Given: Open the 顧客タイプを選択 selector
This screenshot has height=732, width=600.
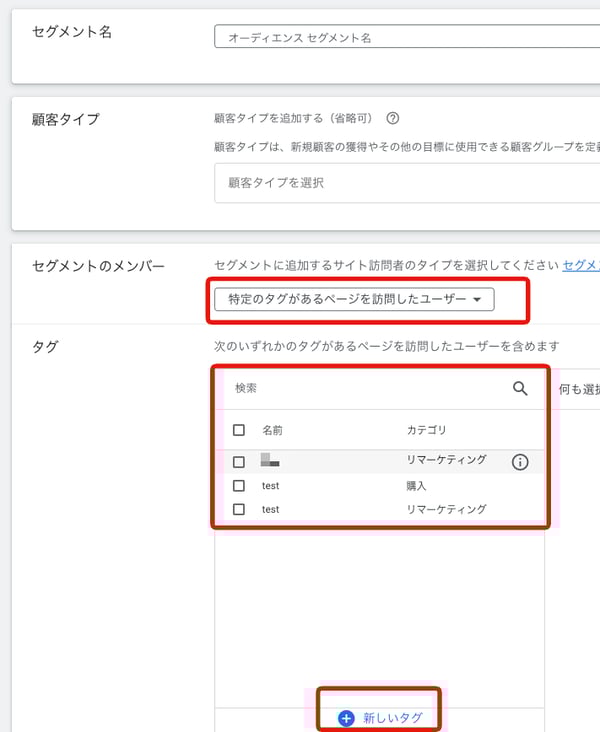Looking at the screenshot, I should point(400,183).
